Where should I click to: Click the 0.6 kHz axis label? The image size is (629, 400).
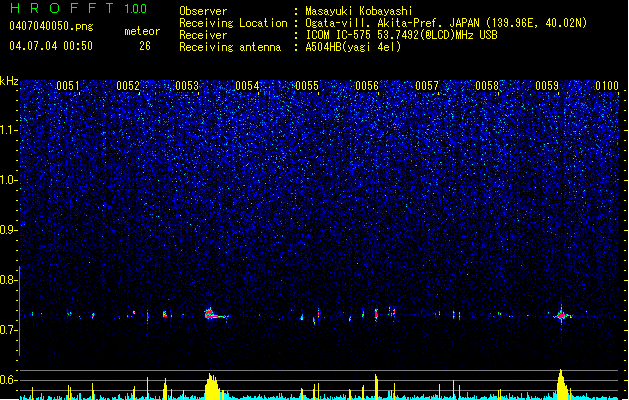8,380
